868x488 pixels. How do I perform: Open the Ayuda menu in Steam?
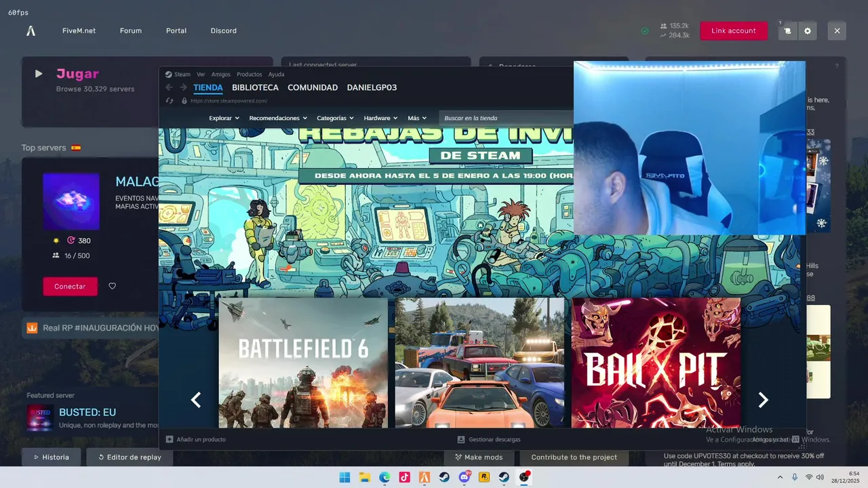[x=277, y=75]
